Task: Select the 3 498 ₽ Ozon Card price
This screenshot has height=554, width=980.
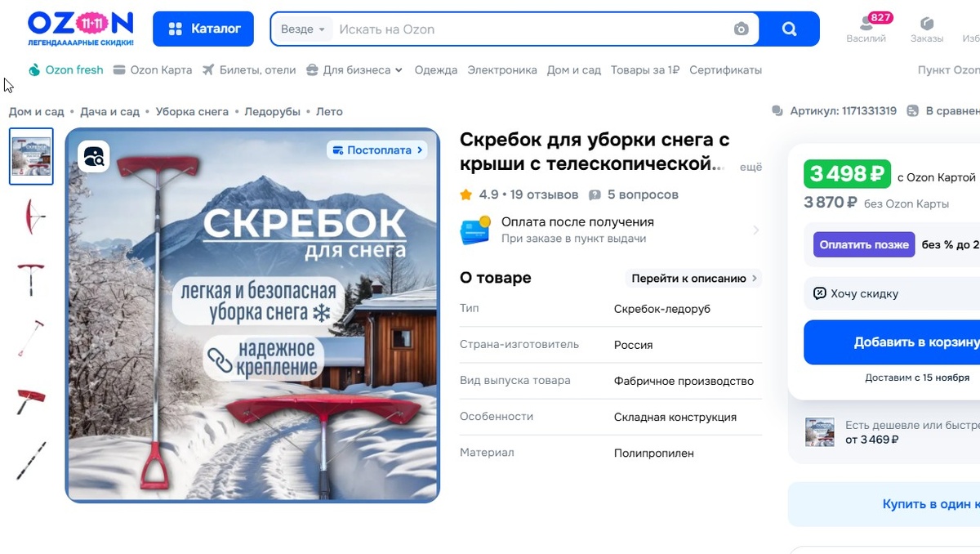Action: pos(847,174)
